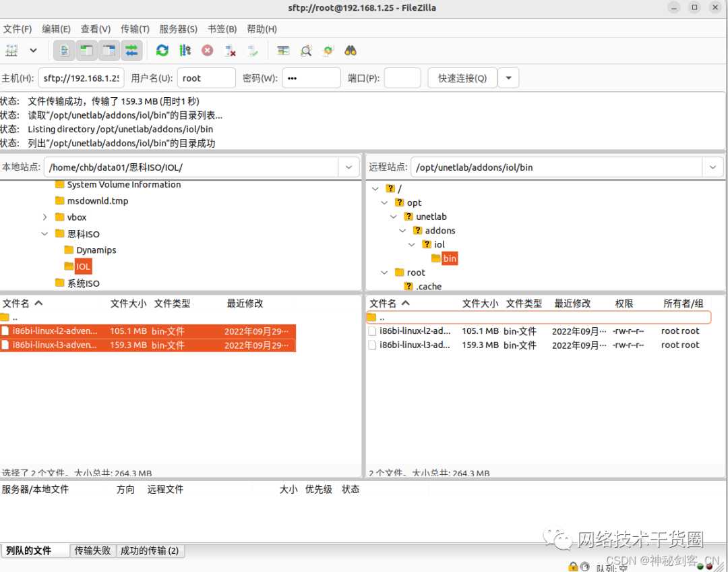Check the i86bi-linux-l2 remote file checkbox
Image resolution: width=728 pixels, height=572 pixels.
coord(372,331)
